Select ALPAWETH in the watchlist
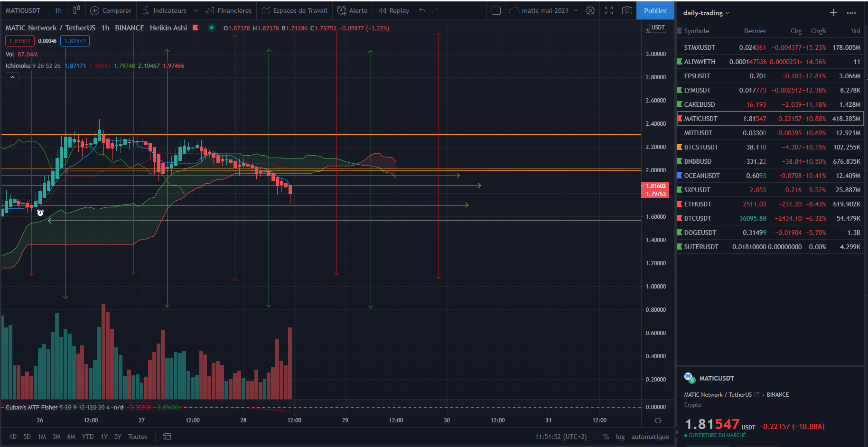Image resolution: width=868 pixels, height=447 pixels. click(770, 62)
